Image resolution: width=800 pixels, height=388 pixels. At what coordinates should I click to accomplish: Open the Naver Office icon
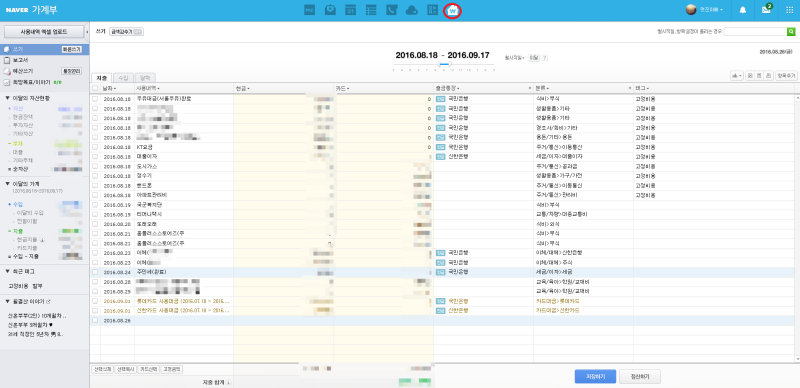433,10
